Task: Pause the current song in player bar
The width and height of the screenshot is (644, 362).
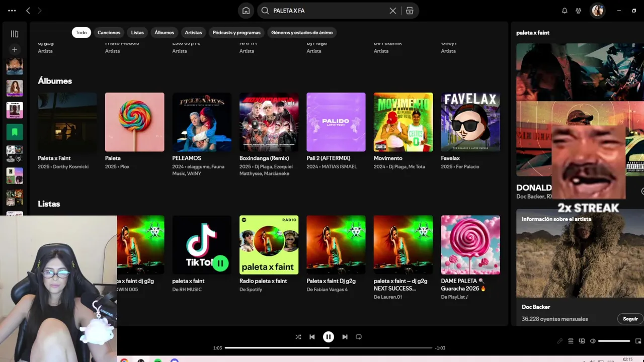Action: pos(328,337)
